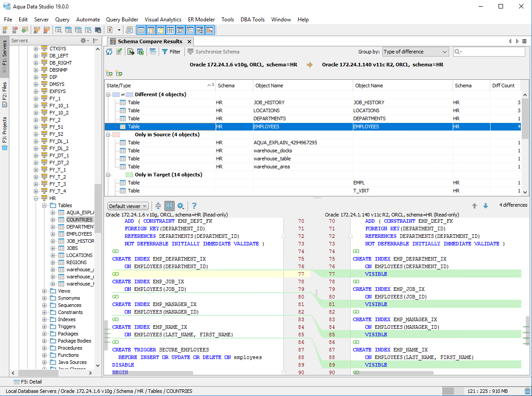Open the ER Modeler menu
The width and height of the screenshot is (532, 396).
click(x=201, y=20)
